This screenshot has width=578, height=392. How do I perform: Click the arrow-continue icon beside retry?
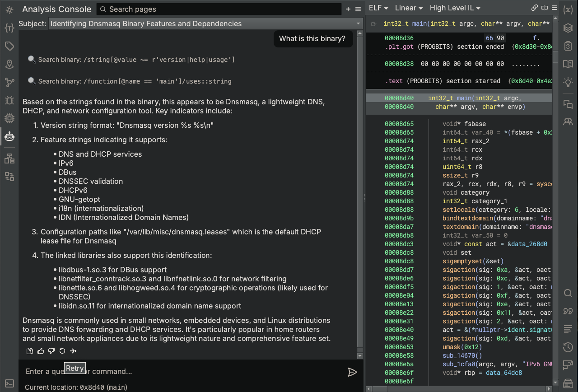pyautogui.click(x=73, y=351)
